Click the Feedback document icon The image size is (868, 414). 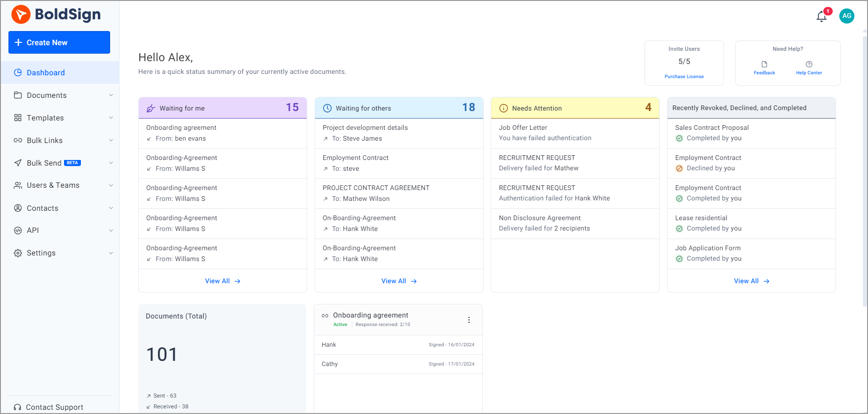[x=764, y=64]
